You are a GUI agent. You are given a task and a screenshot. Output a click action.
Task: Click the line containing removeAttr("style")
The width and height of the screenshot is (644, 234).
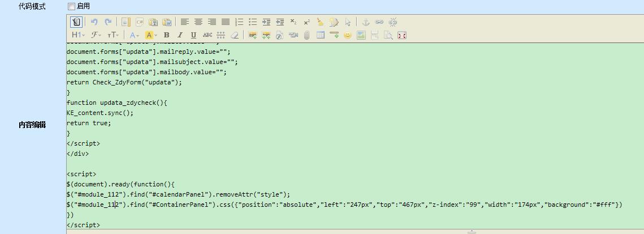coord(178,194)
